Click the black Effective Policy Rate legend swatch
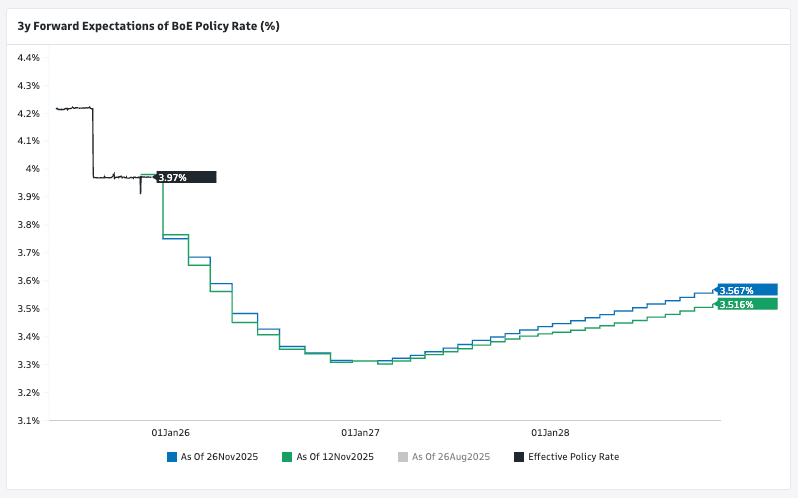Image resolution: width=798 pixels, height=498 pixels. (x=518, y=457)
